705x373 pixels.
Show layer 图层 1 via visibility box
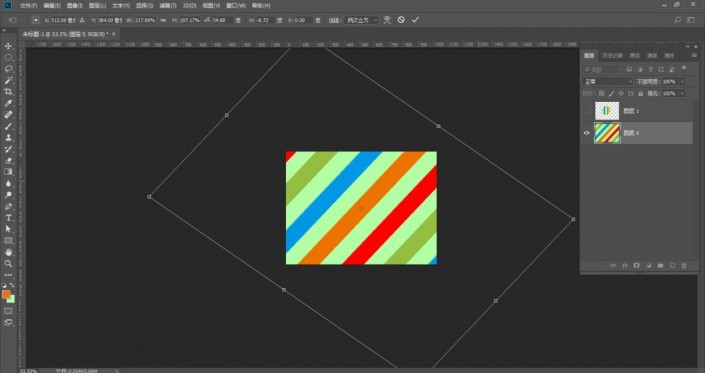tap(586, 111)
